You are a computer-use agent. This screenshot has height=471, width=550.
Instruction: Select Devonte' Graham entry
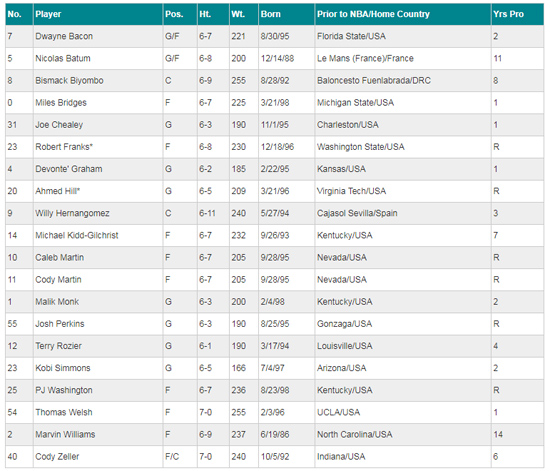[69, 169]
